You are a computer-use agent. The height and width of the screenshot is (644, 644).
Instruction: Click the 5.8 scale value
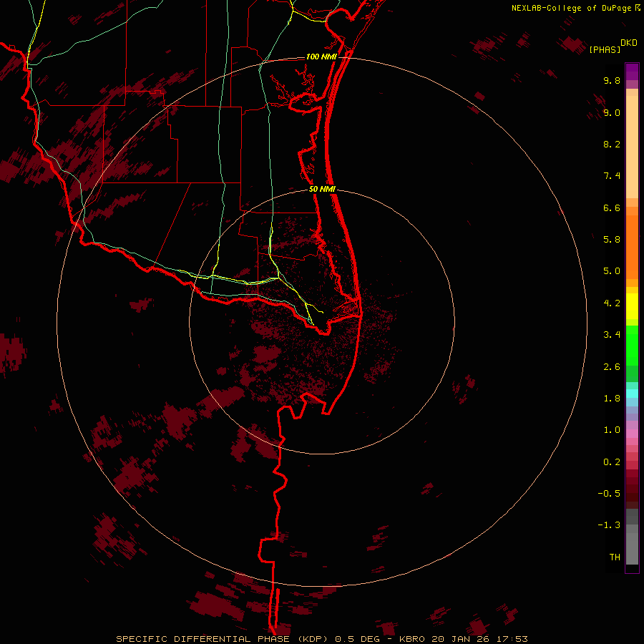click(x=612, y=240)
